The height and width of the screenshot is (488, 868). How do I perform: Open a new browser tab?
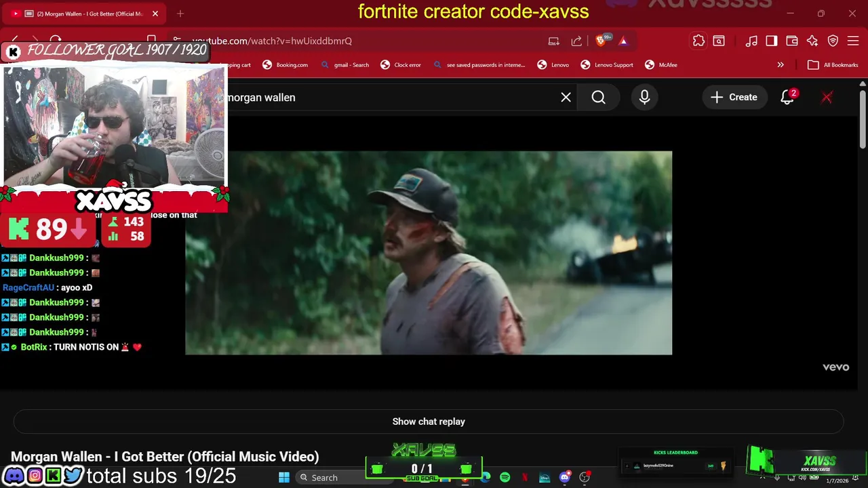tap(180, 14)
